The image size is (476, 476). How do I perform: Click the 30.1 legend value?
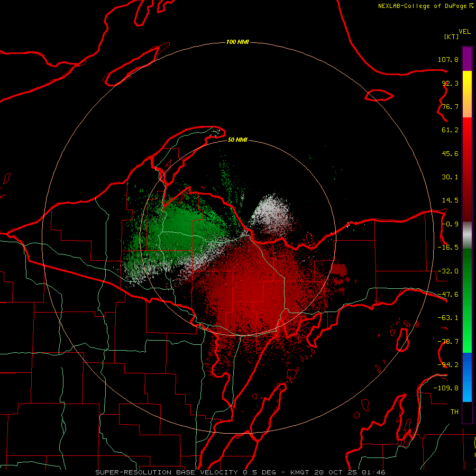click(450, 177)
